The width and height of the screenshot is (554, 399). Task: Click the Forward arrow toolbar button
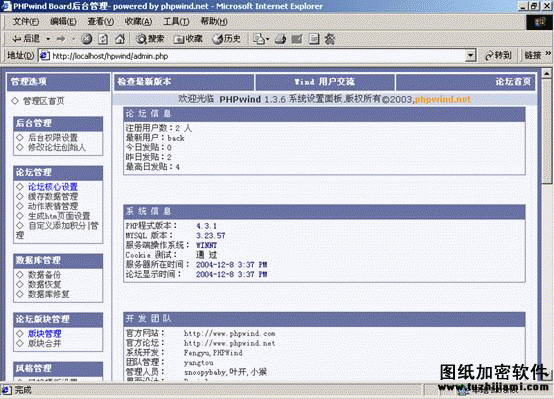61,39
